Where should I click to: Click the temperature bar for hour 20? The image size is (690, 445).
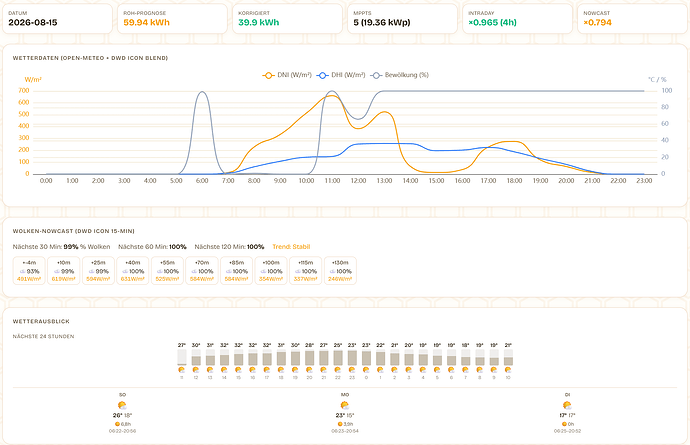click(309, 357)
